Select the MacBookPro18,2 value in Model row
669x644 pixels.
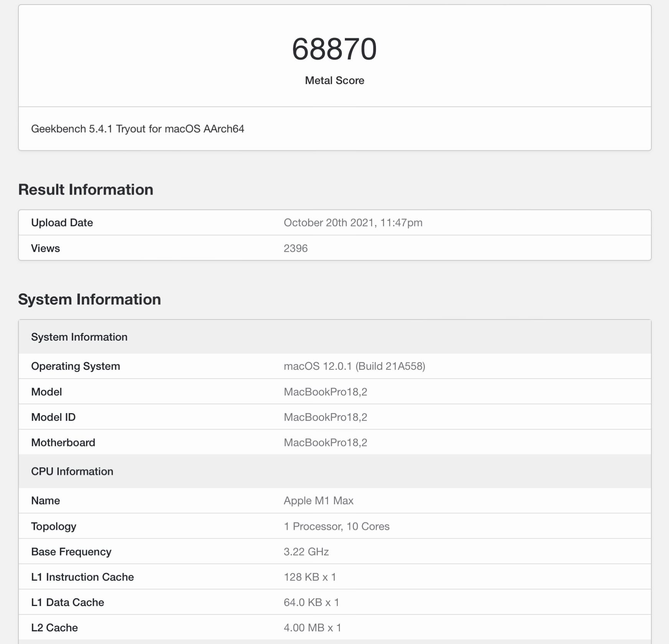coord(326,392)
